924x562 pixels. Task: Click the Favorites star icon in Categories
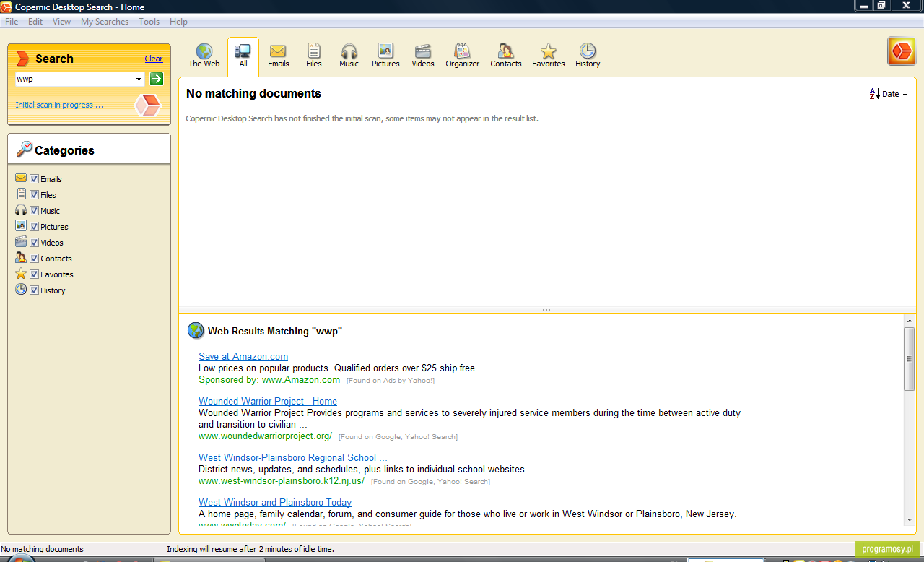pos(21,274)
